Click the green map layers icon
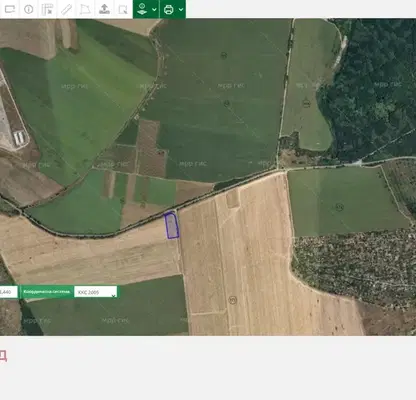416x400 pixels. click(x=142, y=9)
